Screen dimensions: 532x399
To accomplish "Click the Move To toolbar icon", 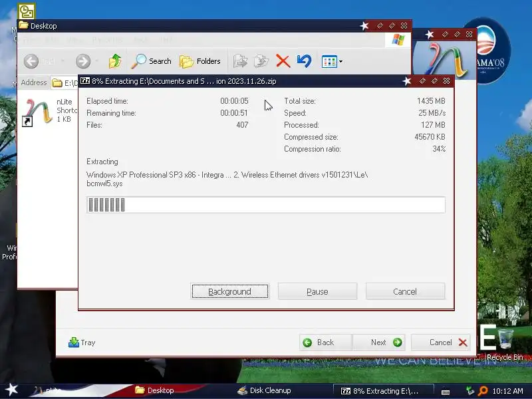I will 240,61.
